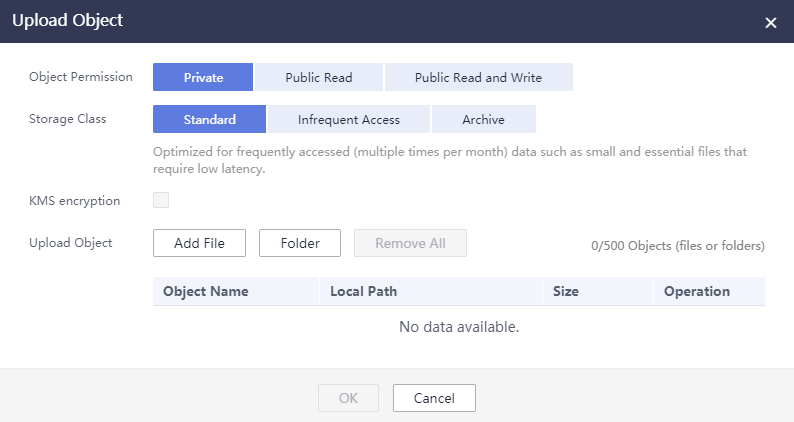Click the Local Path column header
Image resolution: width=794 pixels, height=422 pixels.
[x=431, y=291]
